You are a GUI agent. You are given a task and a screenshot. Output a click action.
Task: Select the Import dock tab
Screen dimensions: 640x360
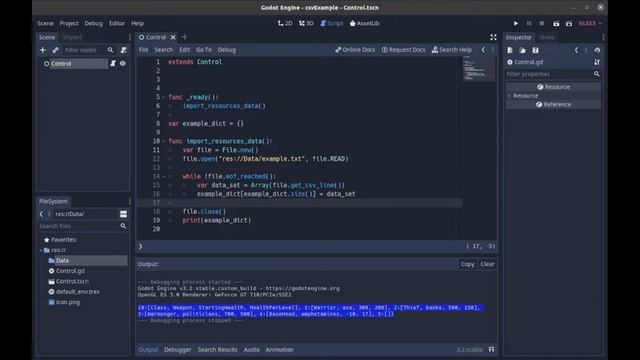tap(72, 37)
